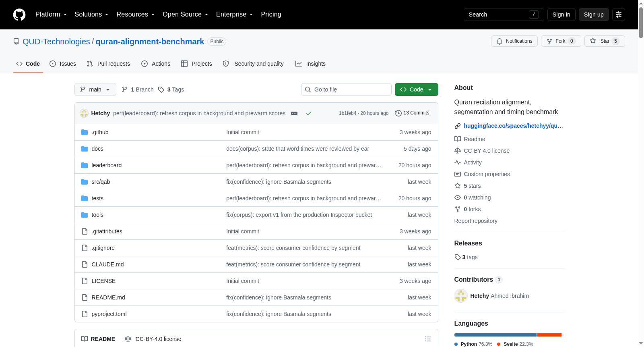Image resolution: width=644 pixels, height=347 pixels.
Task: Star the repository
Action: click(x=605, y=41)
